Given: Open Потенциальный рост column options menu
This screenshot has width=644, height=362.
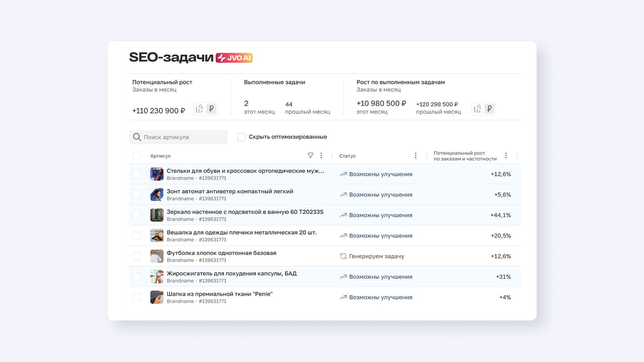Looking at the screenshot, I should [x=506, y=156].
